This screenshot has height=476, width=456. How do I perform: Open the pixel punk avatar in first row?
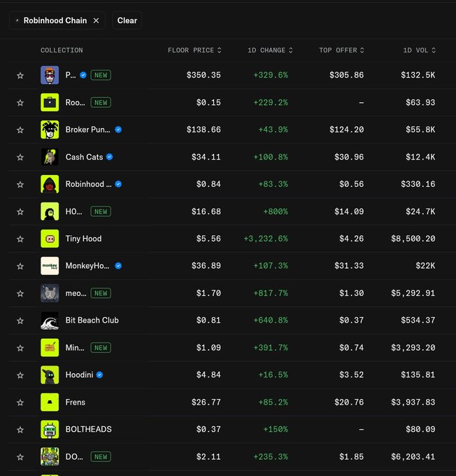pos(50,75)
